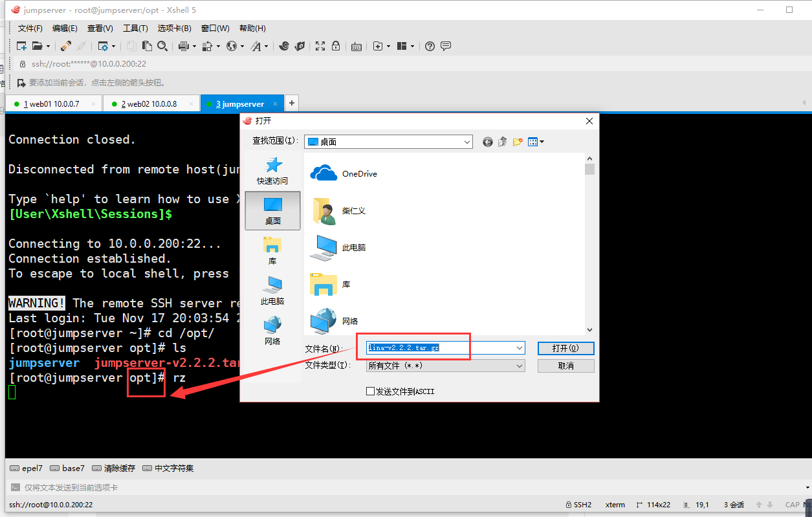
Task: Open the View menu icon in dialog
Action: tap(536, 142)
